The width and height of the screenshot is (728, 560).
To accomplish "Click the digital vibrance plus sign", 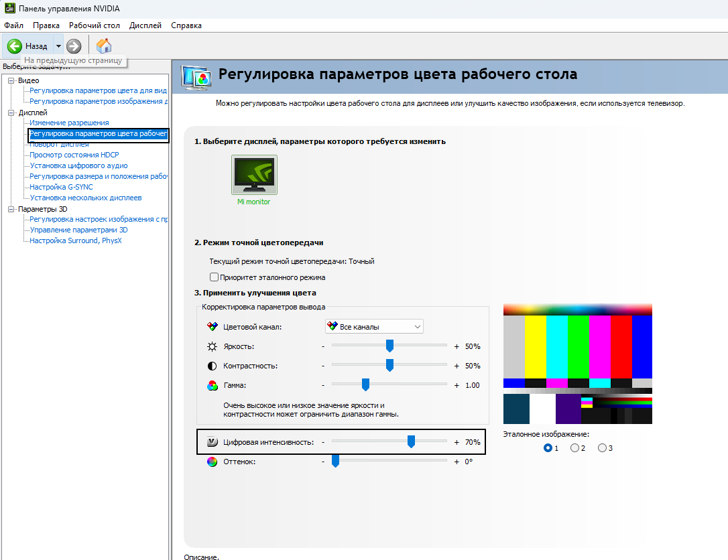I will click(x=457, y=442).
